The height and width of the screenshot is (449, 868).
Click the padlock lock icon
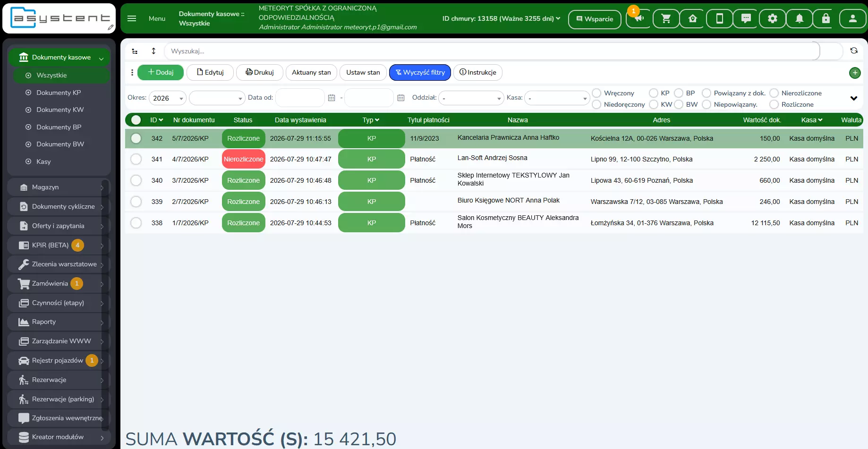tap(825, 19)
